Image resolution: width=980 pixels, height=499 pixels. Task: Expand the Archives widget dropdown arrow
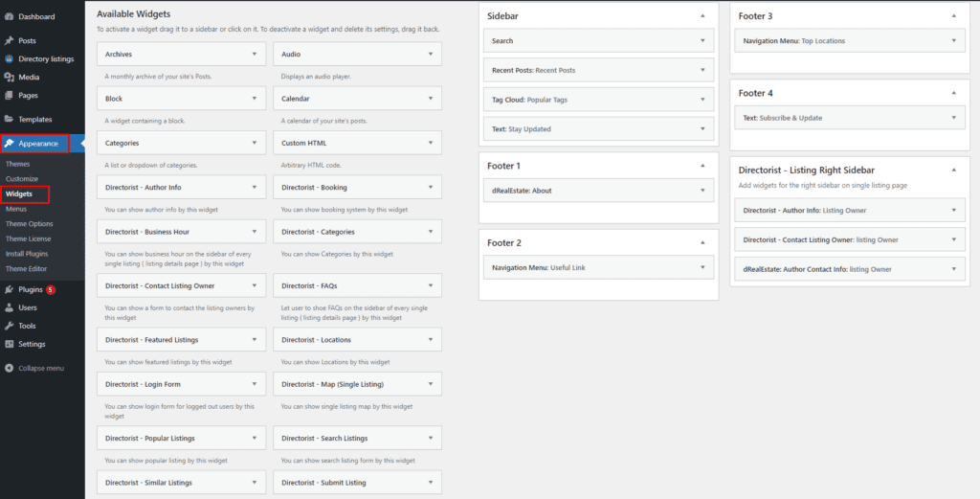[x=255, y=55]
